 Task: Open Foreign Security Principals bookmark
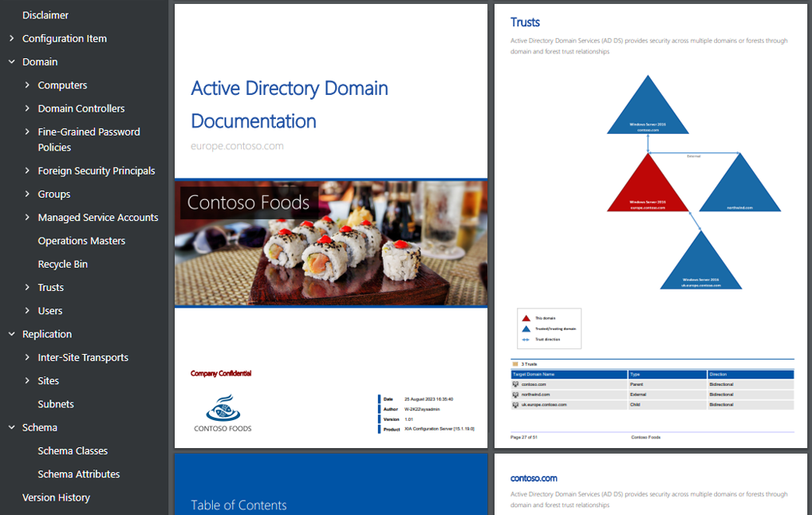[97, 171]
